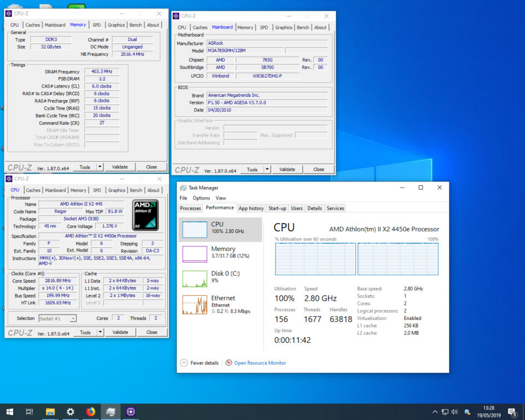Click the first CPU utilisation graph
Screen dimensions: 525x420
(x=316, y=259)
